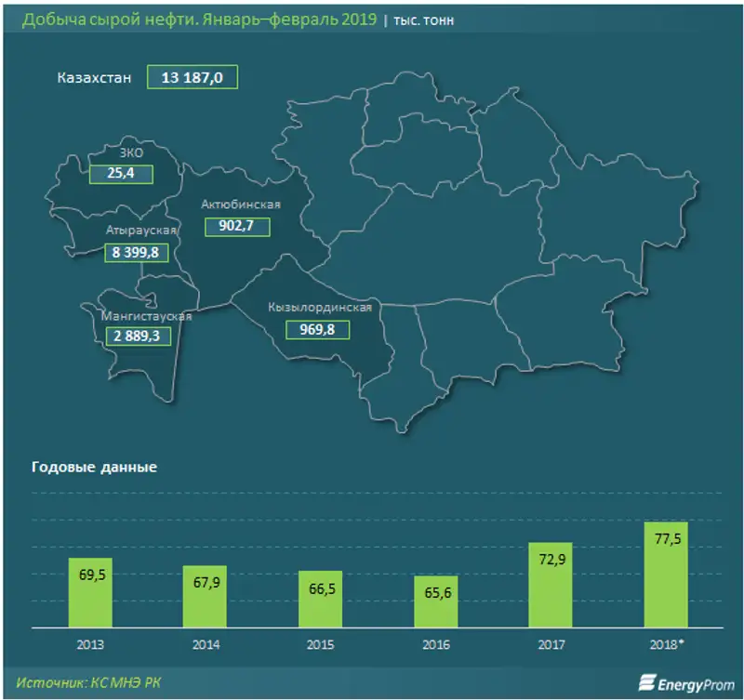
Task: Click the ЗКО value box 25,4
Action: pyautogui.click(x=119, y=173)
